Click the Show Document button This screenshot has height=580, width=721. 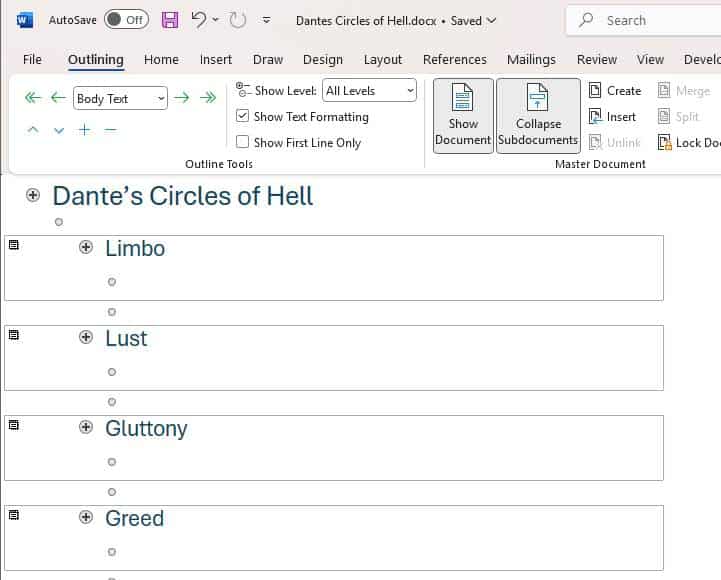click(x=463, y=116)
